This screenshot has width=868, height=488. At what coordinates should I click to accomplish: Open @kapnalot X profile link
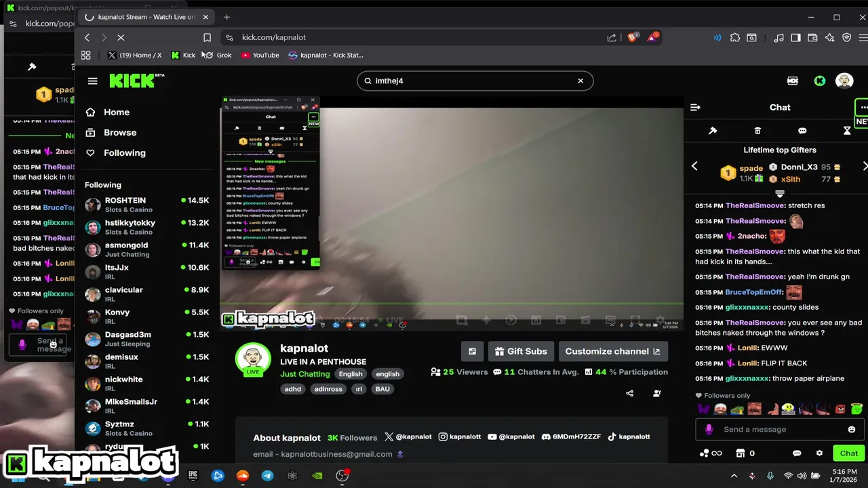point(408,437)
